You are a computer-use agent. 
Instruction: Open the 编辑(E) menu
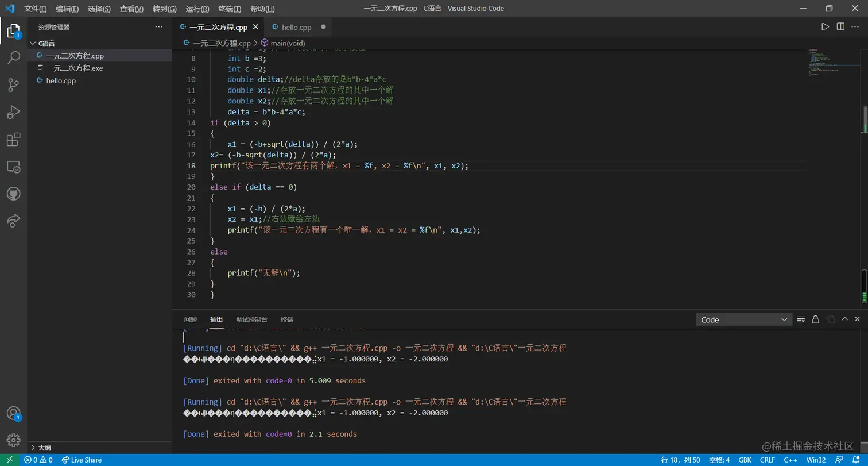[x=67, y=9]
